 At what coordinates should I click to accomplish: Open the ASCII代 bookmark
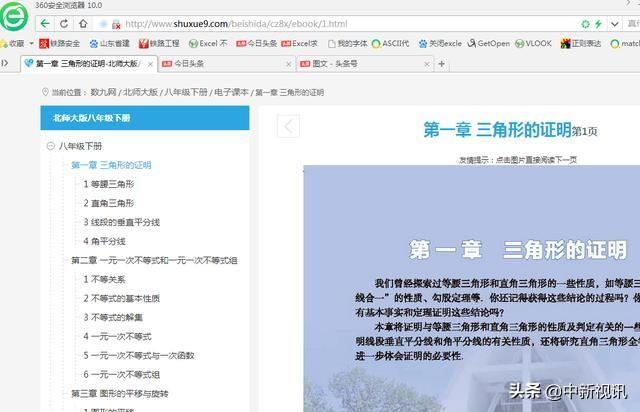click(390, 43)
